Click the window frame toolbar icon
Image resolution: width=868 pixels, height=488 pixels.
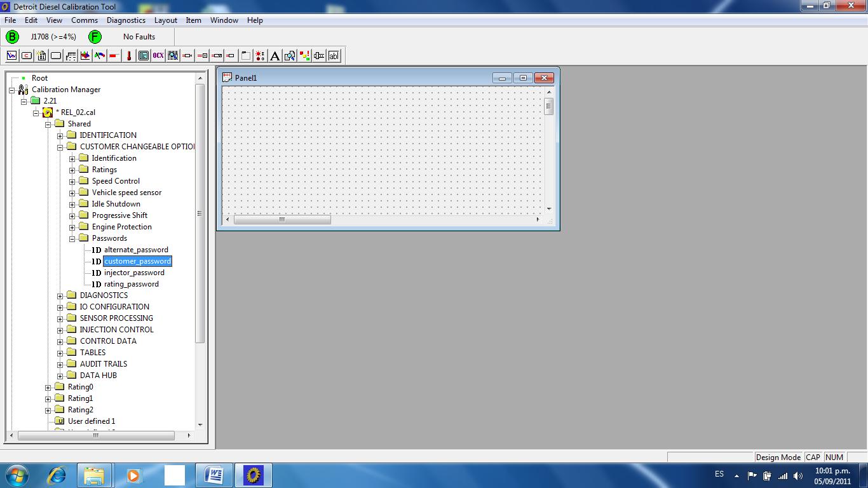point(246,55)
